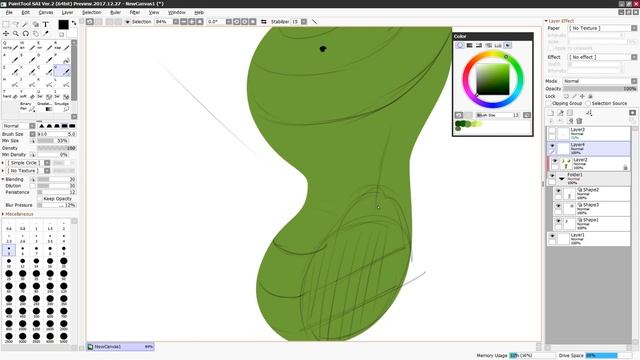Show RGB sliders in Color panel
Image resolution: width=640 pixels, height=360 pixels.
[469, 45]
